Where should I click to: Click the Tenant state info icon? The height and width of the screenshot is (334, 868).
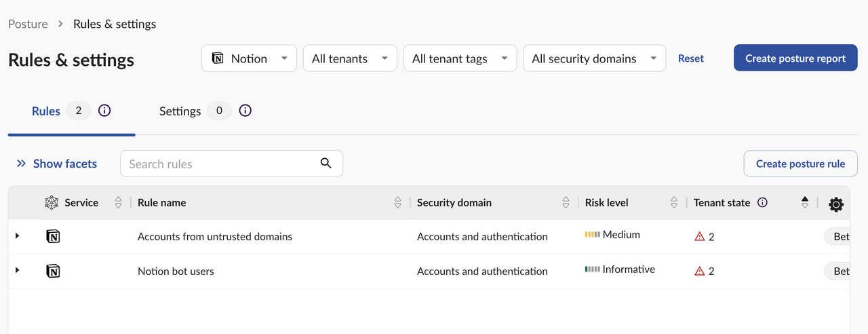click(x=762, y=202)
